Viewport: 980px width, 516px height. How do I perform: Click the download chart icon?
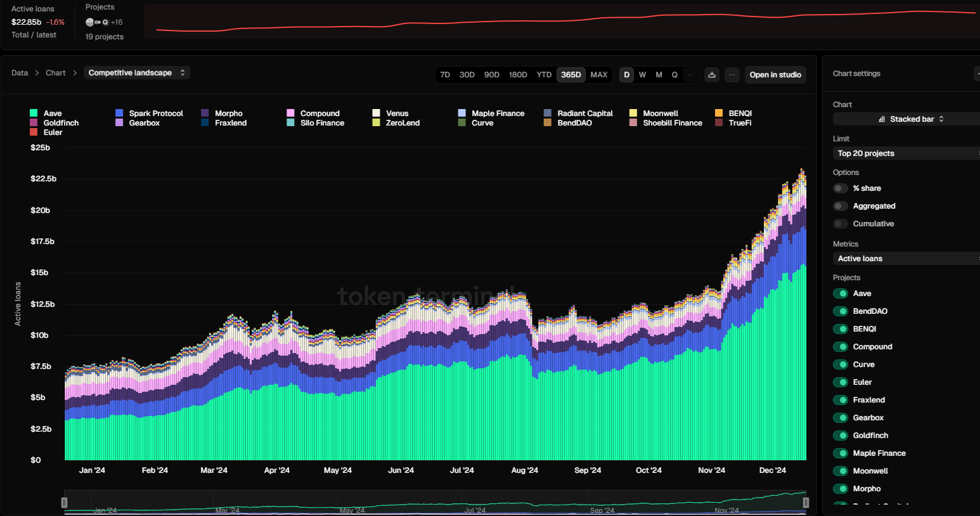tap(712, 75)
